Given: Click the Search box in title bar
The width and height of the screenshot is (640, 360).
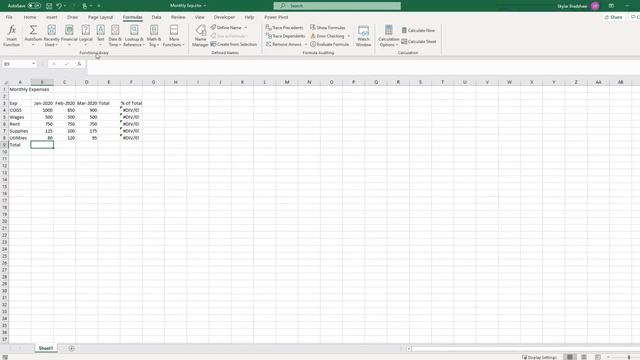Looking at the screenshot, I should pyautogui.click(x=337, y=6).
